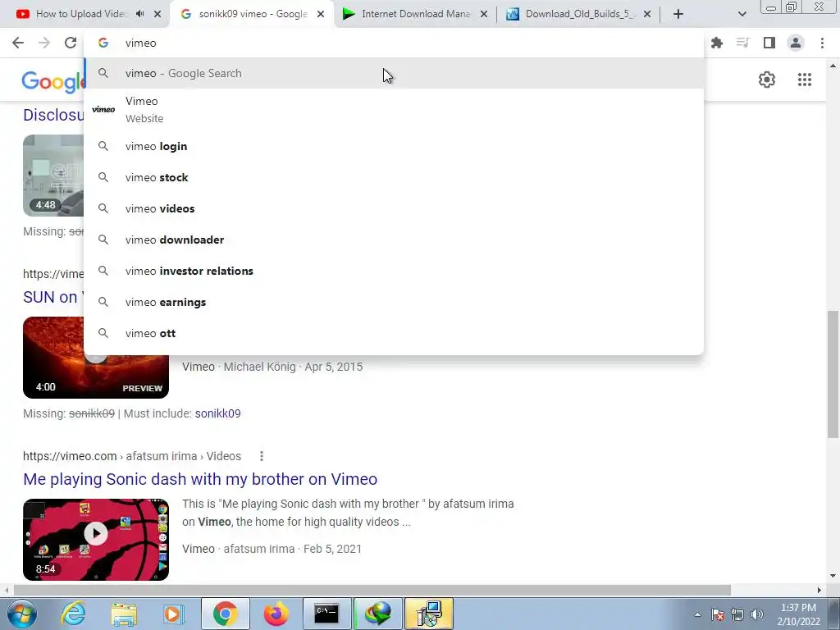Open the network status tray icon
This screenshot has width=840, height=630.
click(x=737, y=614)
